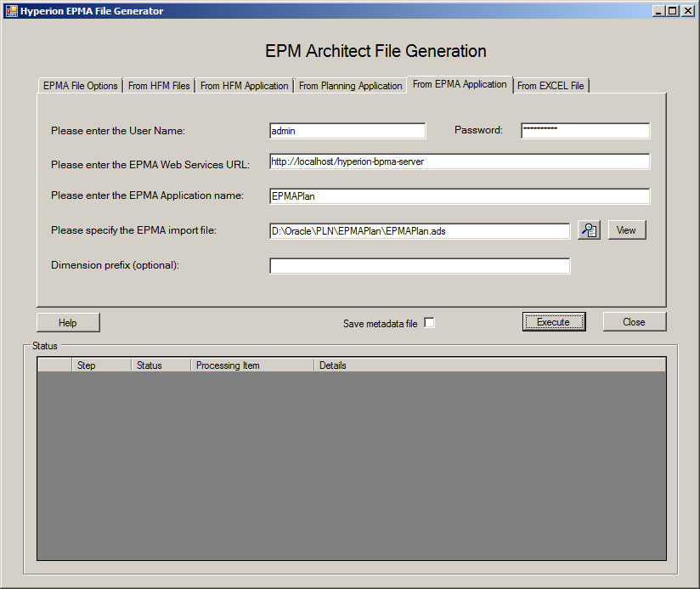700x589 pixels.
Task: Enable the Save metadata file checkbox
Action: (x=429, y=322)
